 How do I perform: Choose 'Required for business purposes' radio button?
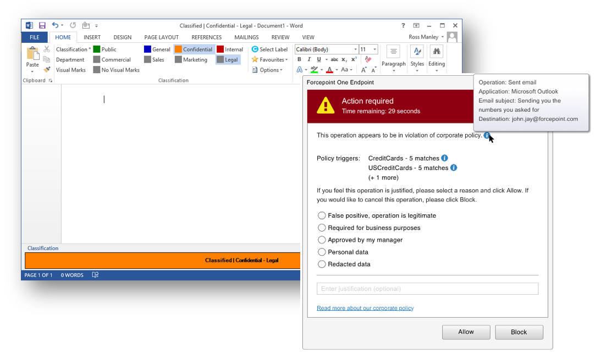coord(322,228)
